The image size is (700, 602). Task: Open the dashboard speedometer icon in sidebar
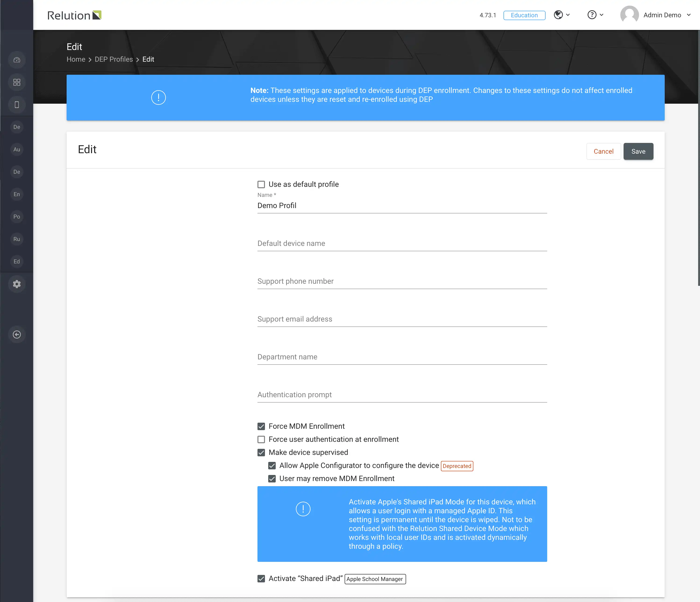(17, 60)
